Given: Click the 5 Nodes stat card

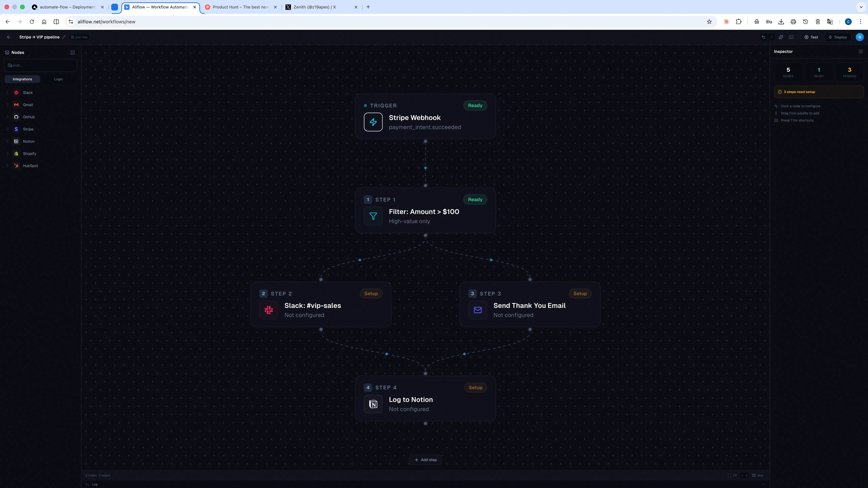Looking at the screenshot, I should coord(788,72).
